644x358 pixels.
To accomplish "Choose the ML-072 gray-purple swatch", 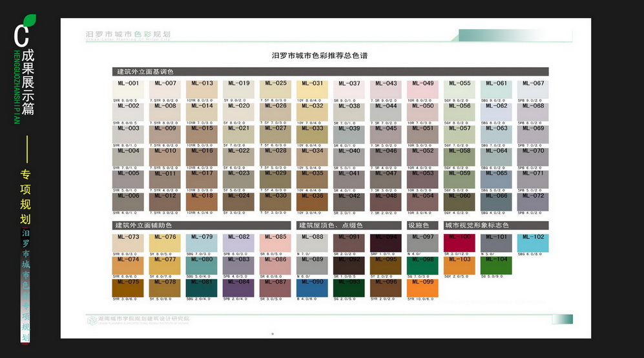I will (x=533, y=202).
